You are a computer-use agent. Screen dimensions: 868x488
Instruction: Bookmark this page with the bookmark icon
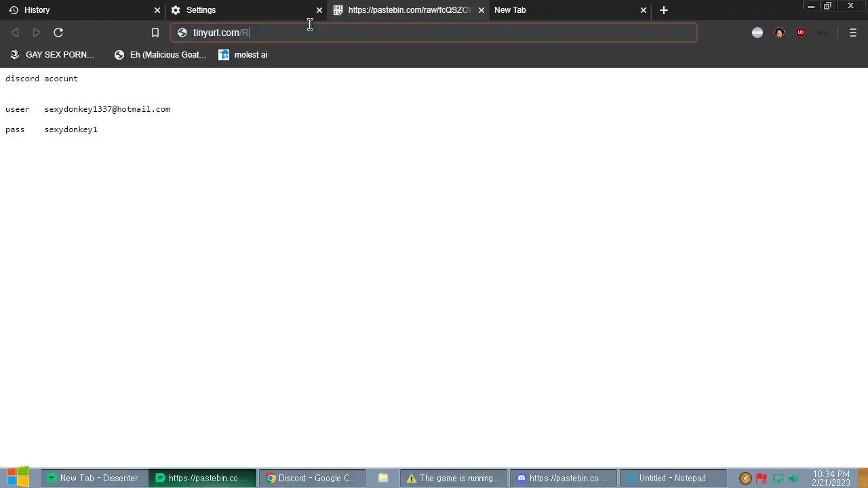[x=155, y=33]
